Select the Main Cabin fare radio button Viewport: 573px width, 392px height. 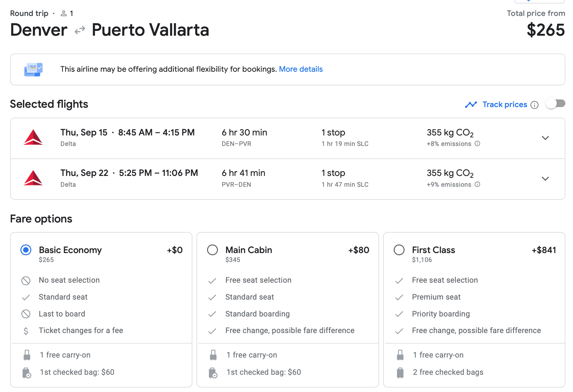tap(212, 250)
